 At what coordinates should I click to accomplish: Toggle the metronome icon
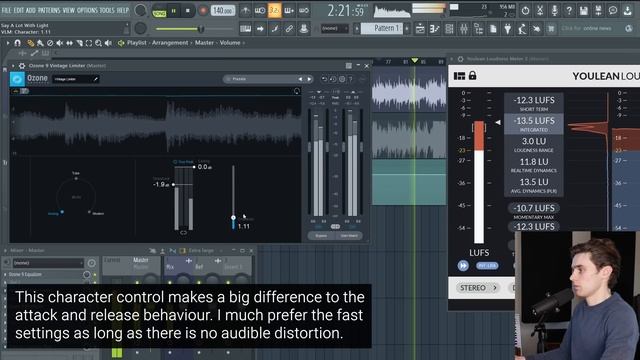[245, 11]
